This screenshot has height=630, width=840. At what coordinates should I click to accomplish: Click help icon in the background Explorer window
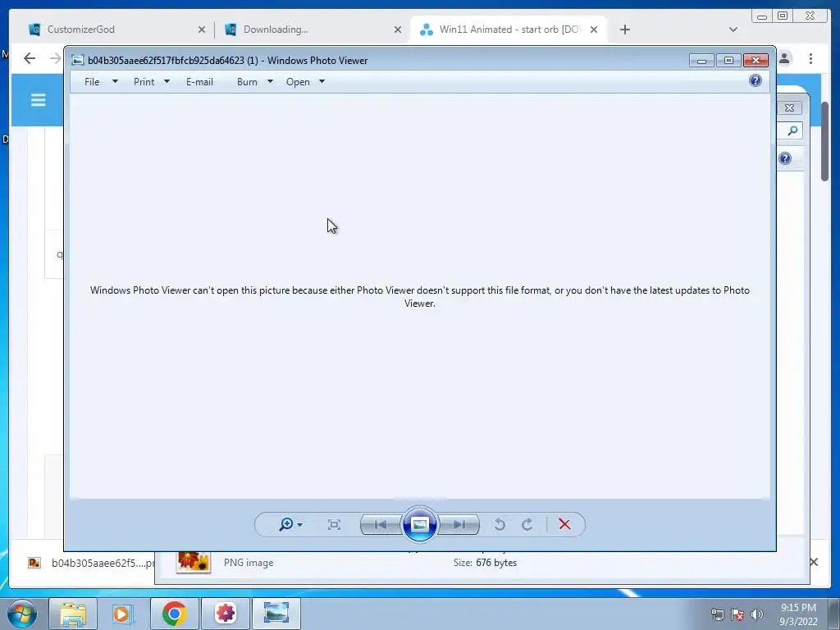pyautogui.click(x=785, y=158)
